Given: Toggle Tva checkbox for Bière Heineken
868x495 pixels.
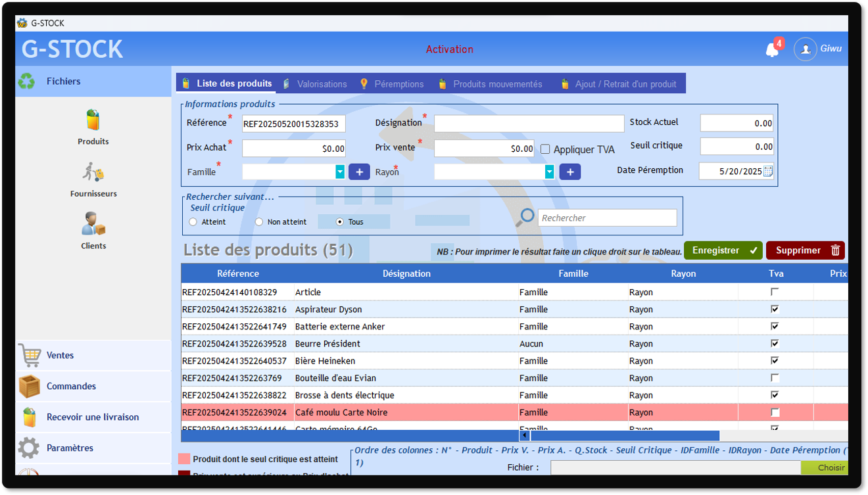Looking at the screenshot, I should click(x=775, y=360).
